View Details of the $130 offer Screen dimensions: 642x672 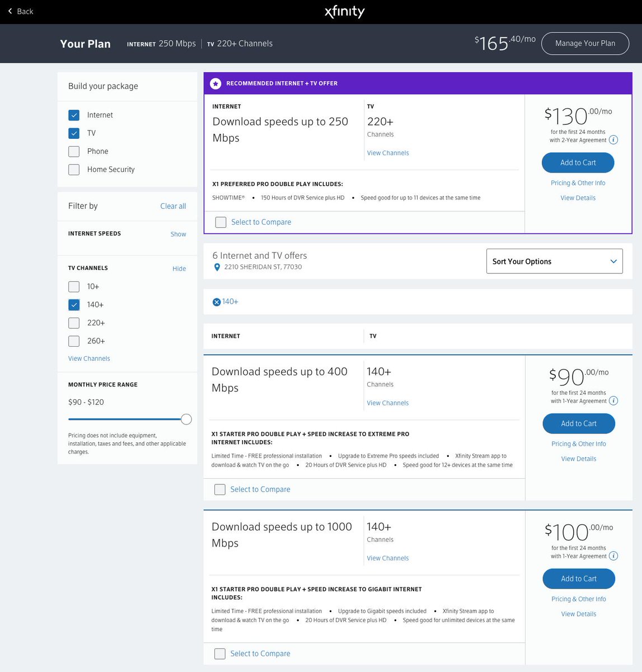click(x=578, y=198)
